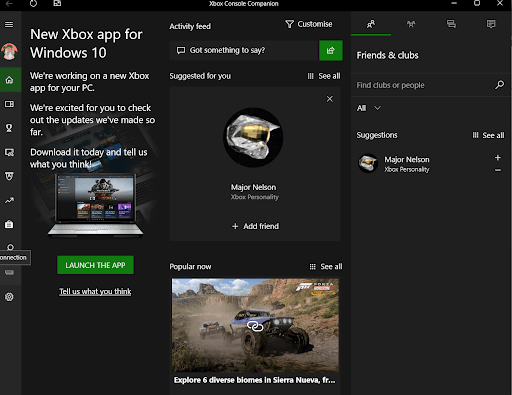Dismiss the Major Nelson suggestion card
This screenshot has width=512, height=395.
pos(329,99)
